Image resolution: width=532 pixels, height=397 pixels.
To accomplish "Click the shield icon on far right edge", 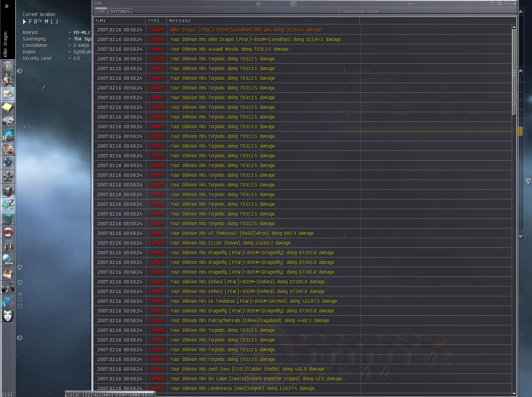I will [528, 181].
